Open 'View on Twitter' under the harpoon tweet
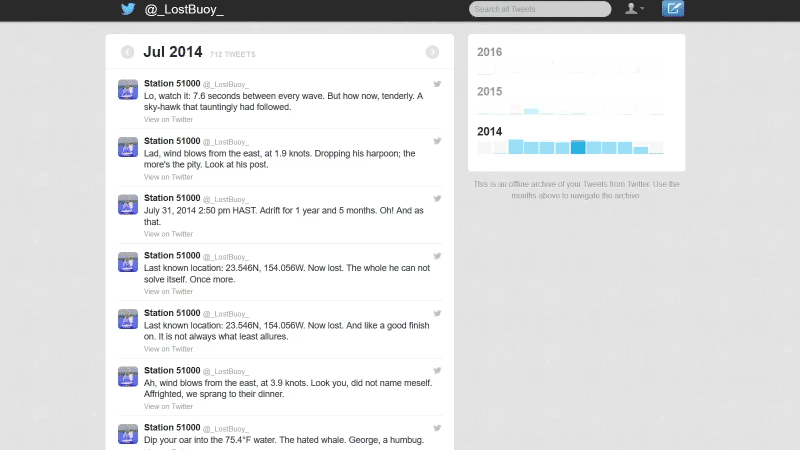The height and width of the screenshot is (450, 800). tap(168, 177)
